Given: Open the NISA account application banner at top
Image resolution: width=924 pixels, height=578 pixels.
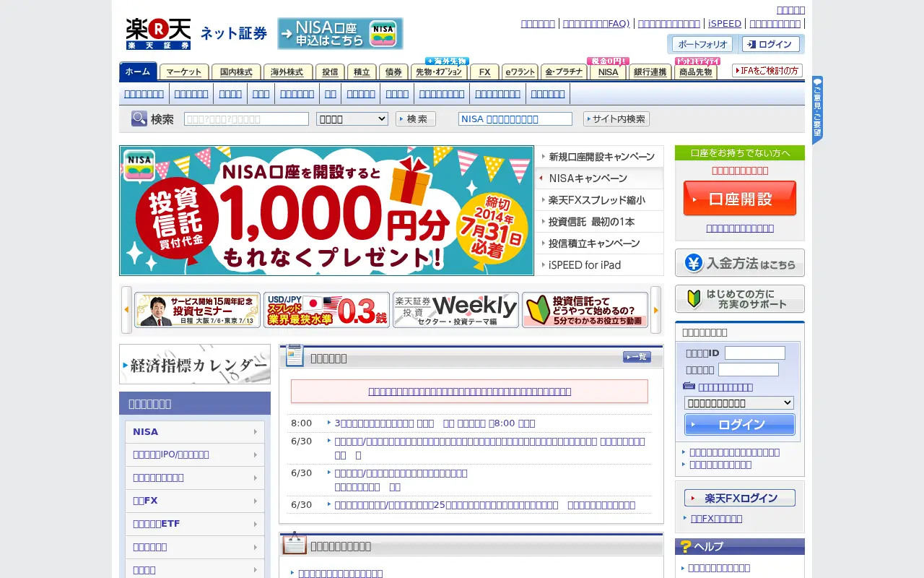Looking at the screenshot, I should tap(340, 33).
